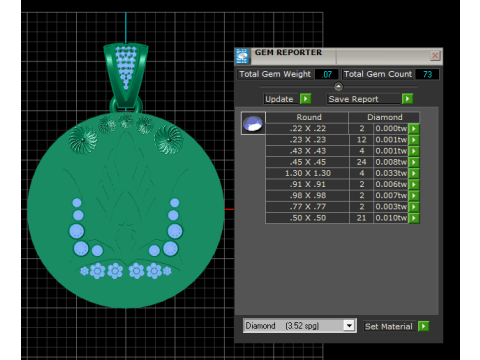
Task: Click the 0.007tw weight cell
Action: (x=391, y=196)
